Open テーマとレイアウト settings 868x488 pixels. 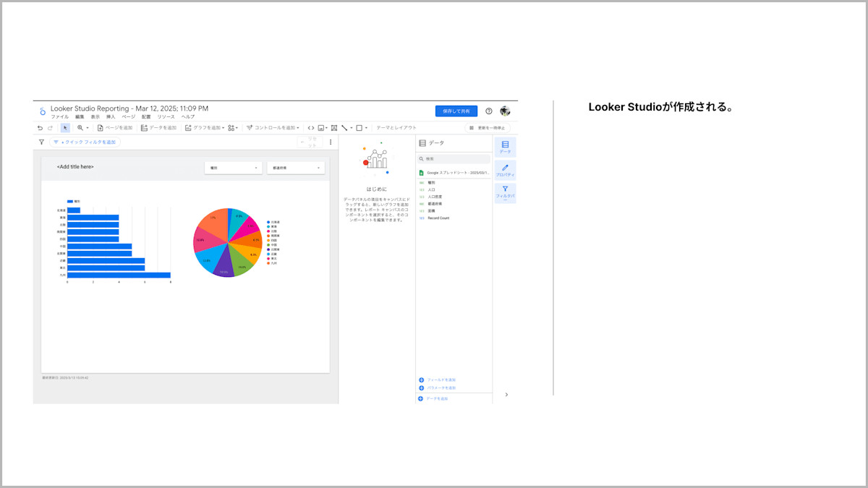[x=396, y=128]
